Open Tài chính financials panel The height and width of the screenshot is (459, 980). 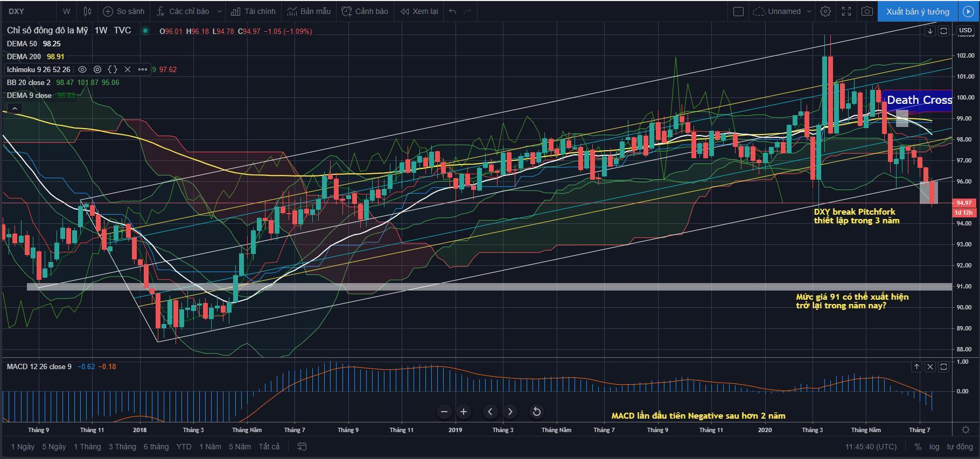click(x=253, y=11)
